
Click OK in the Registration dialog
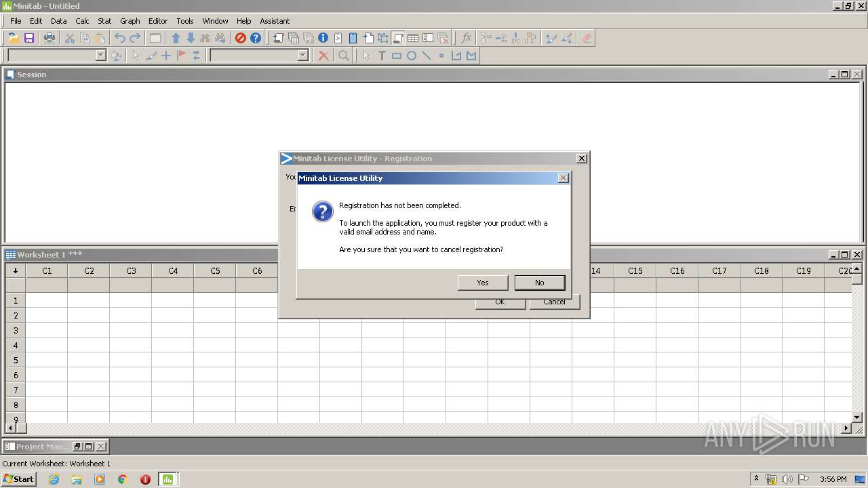pos(500,303)
